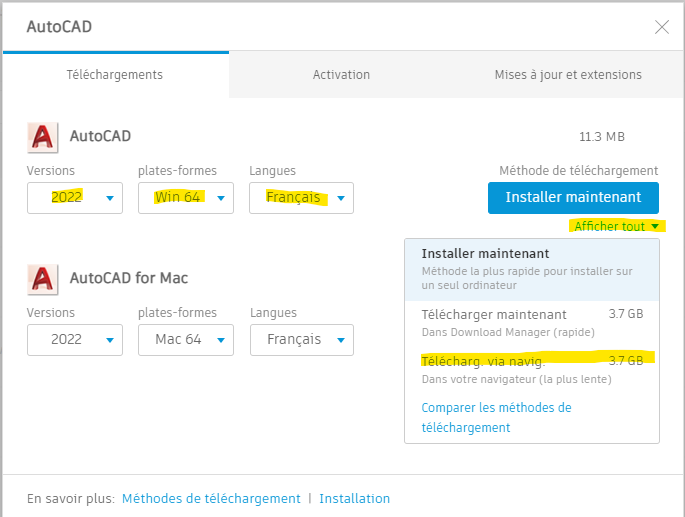Open Mac Versions dropdown showing 2022
685x517 pixels.
click(75, 340)
